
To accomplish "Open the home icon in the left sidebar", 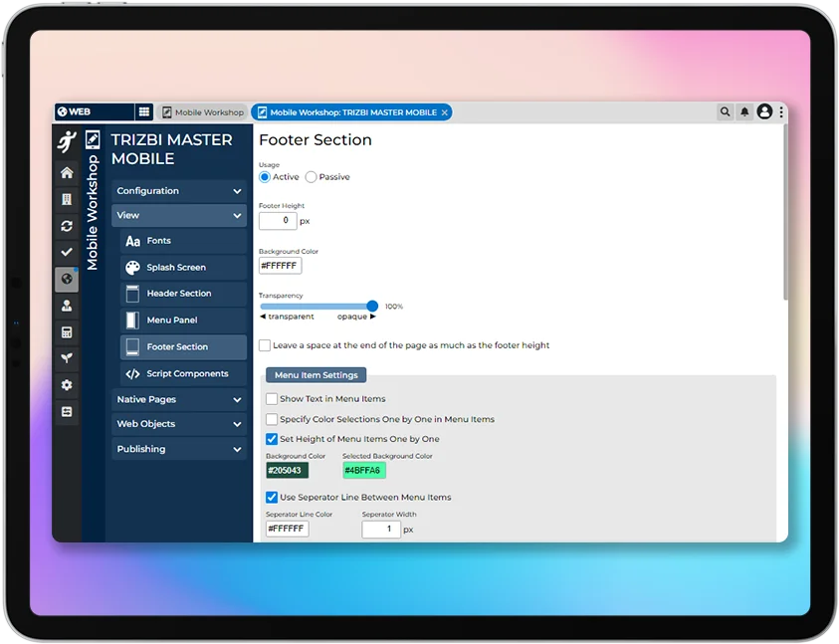I will pyautogui.click(x=66, y=171).
